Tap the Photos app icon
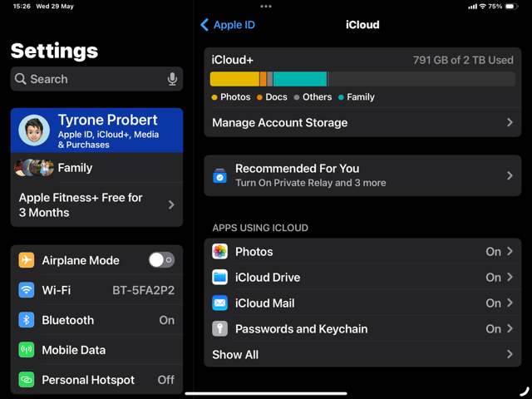This screenshot has height=399, width=532. point(220,252)
